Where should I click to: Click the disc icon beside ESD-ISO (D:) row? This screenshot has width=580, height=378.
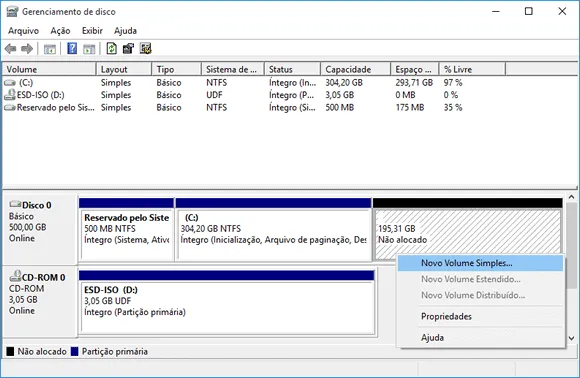click(x=10, y=95)
